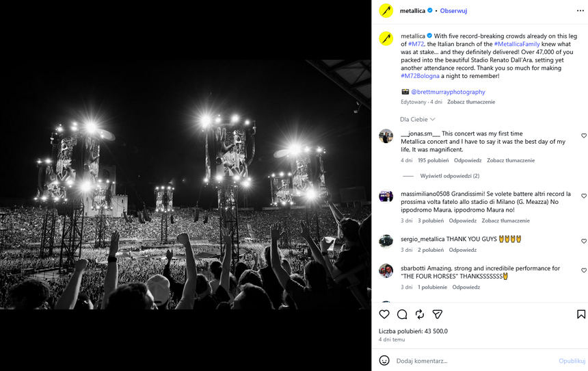
Task: Save the post with bookmark icon
Action: pyautogui.click(x=581, y=314)
